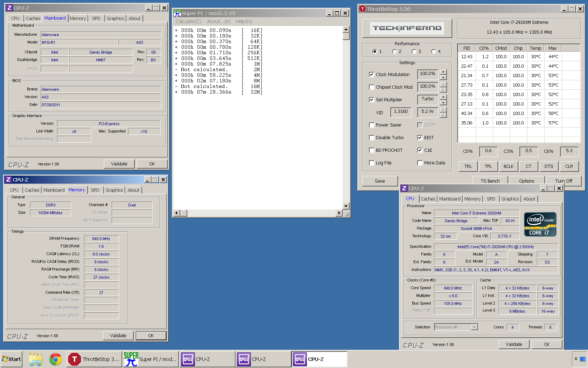Select performance profile 2
588x368 pixels.
coord(394,52)
